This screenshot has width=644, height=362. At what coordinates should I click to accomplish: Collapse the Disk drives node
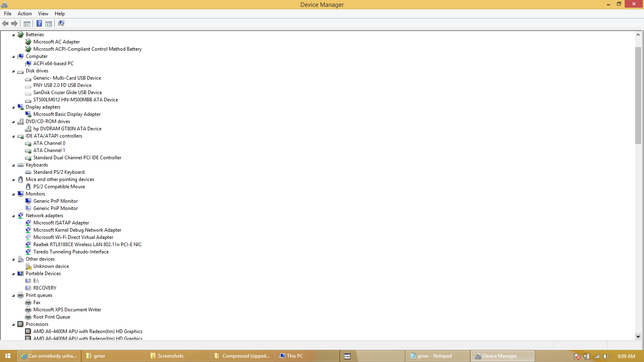(x=13, y=71)
